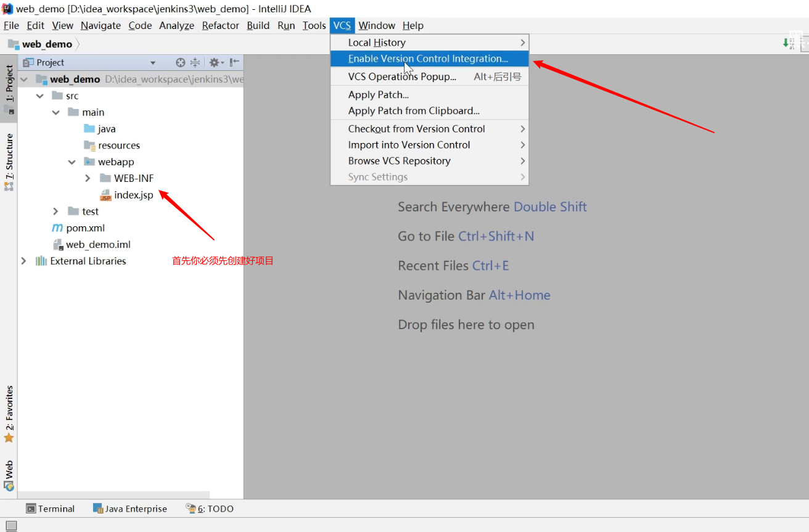The image size is (809, 532).
Task: Open the Navigate menu
Action: coord(101,25)
